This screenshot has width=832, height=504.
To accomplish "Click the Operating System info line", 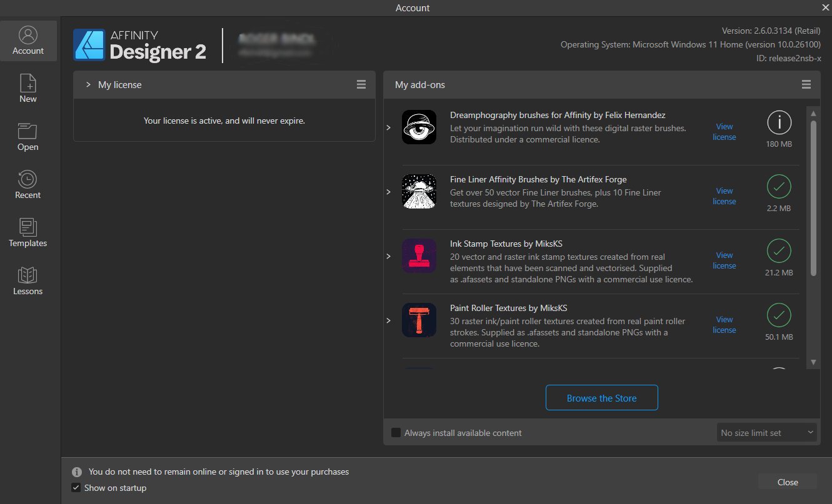I will (x=691, y=44).
